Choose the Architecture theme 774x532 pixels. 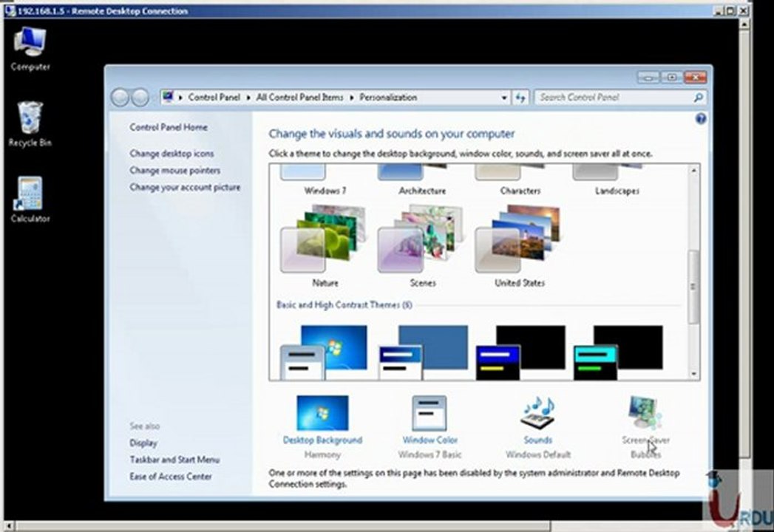[422, 181]
